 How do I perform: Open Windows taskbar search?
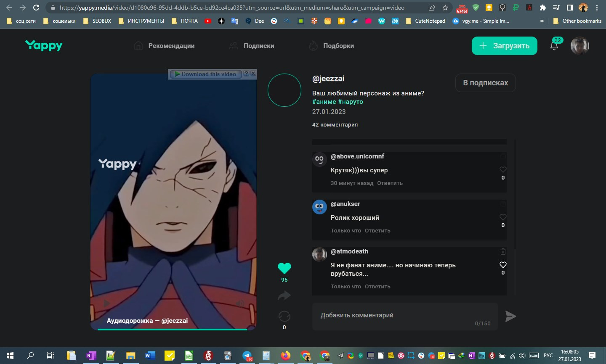pos(30,356)
